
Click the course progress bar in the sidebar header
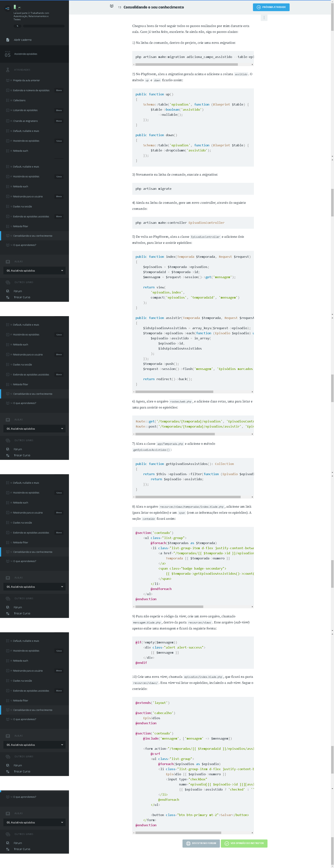[43, 26]
